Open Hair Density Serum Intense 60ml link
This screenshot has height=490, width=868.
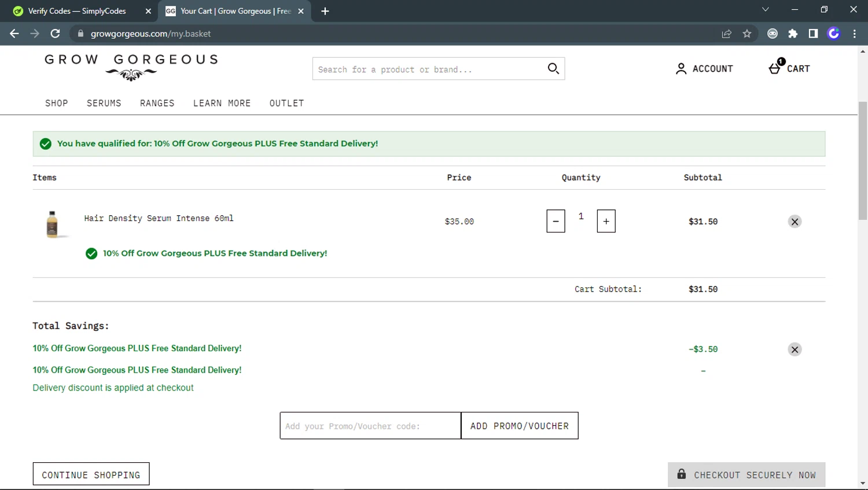point(159,218)
